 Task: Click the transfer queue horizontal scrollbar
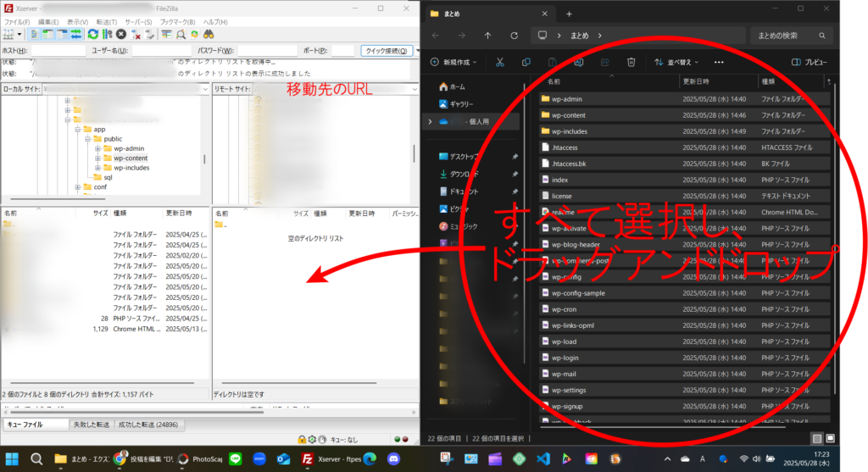[136, 412]
